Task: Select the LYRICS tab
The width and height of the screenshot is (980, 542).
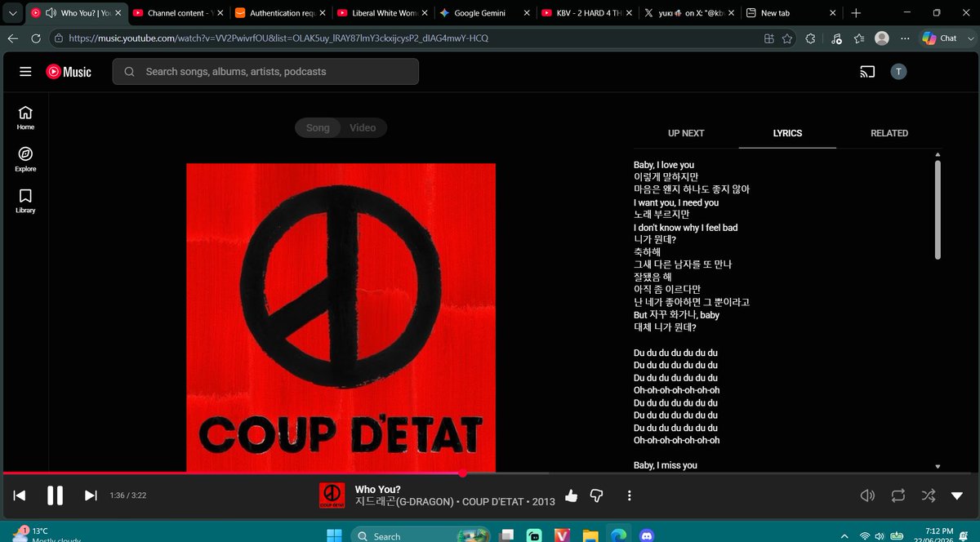Action: pos(787,133)
